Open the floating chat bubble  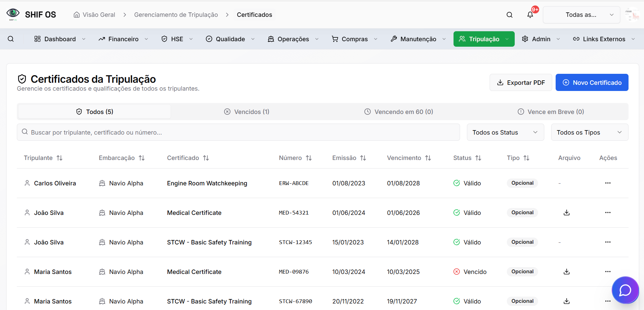click(625, 290)
